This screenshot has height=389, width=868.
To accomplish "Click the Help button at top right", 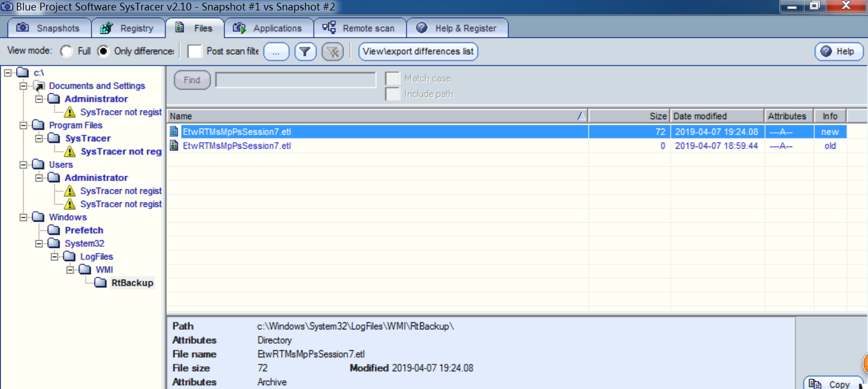I will coord(839,51).
